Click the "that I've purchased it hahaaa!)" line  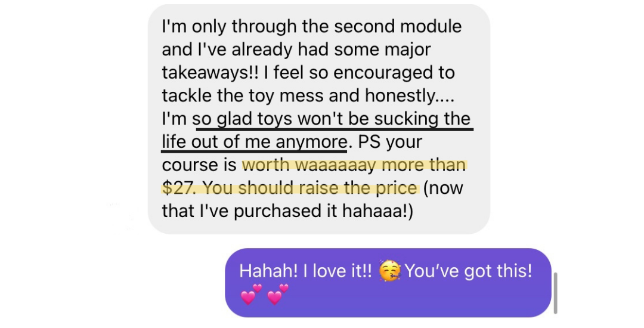tap(287, 211)
